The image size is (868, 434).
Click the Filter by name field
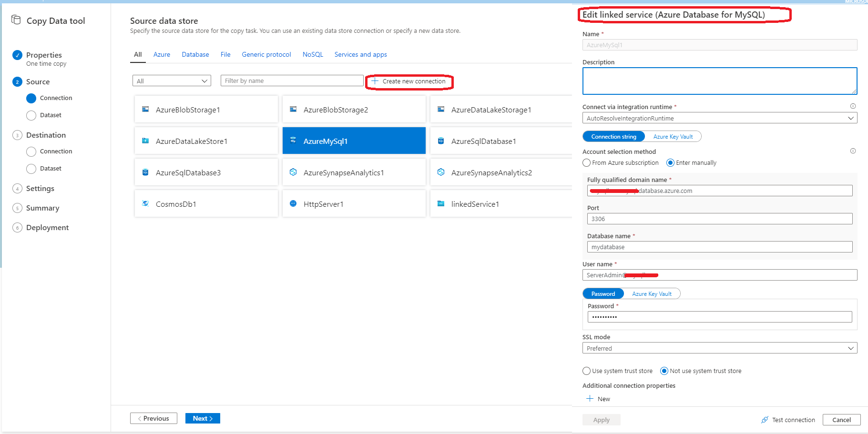(x=292, y=81)
